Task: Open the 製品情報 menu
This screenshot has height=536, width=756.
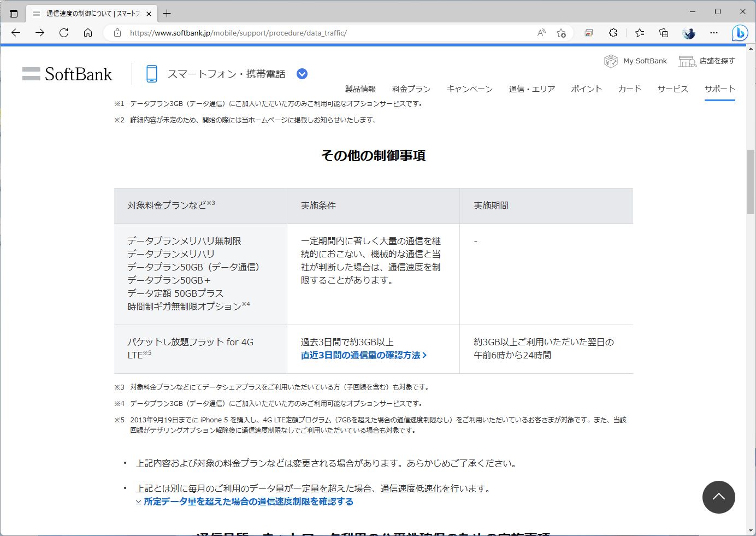Action: pos(361,89)
